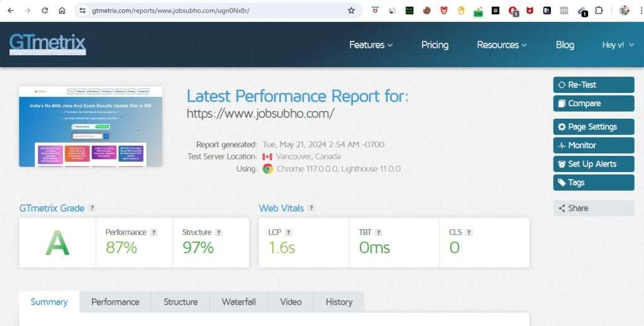Open the Pricing page
The width and height of the screenshot is (644, 326).
[435, 45]
